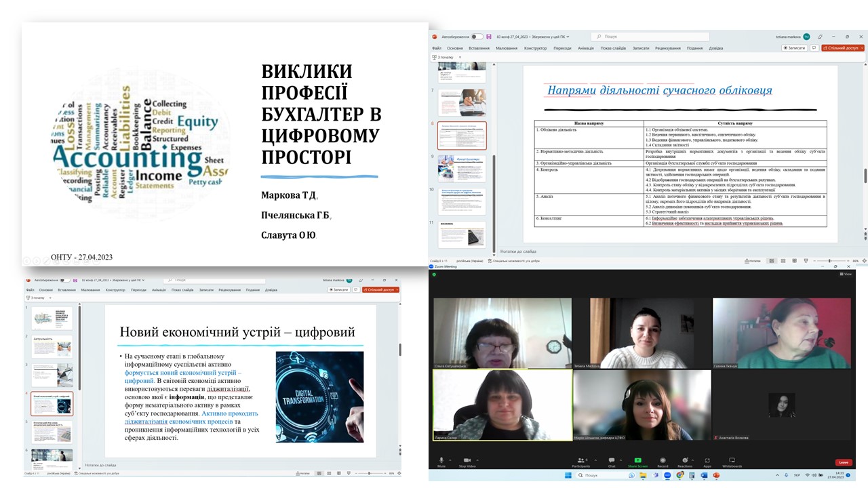The height and width of the screenshot is (488, 868).
Task: Open Конструктор tab in upper-right PowerPoint
Action: click(x=535, y=48)
